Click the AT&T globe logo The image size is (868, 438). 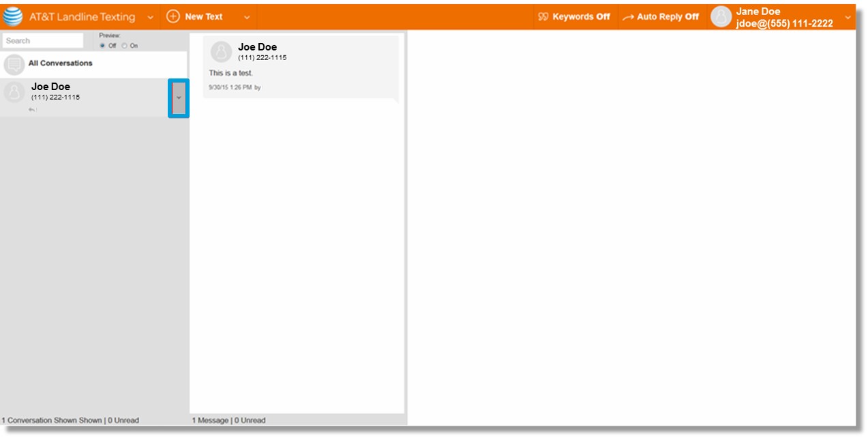click(x=13, y=16)
